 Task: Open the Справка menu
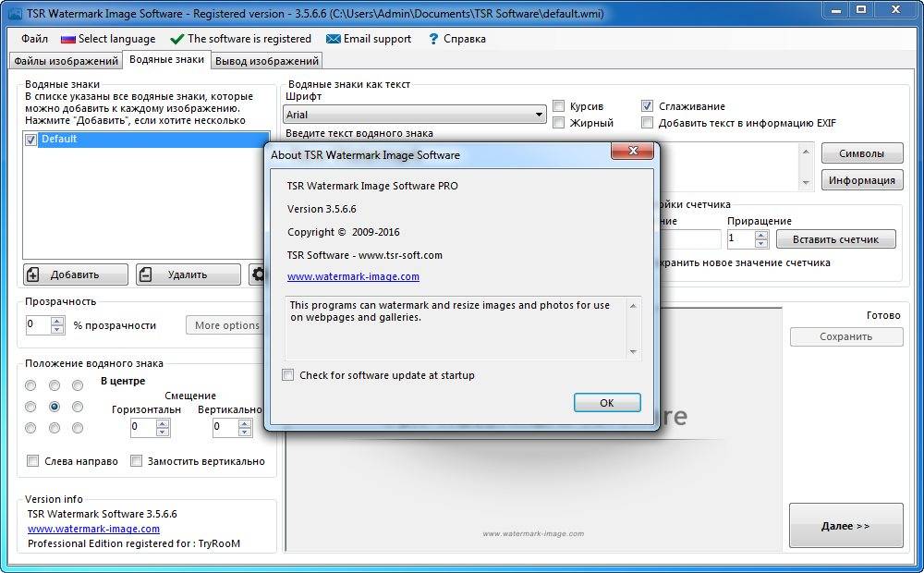465,39
